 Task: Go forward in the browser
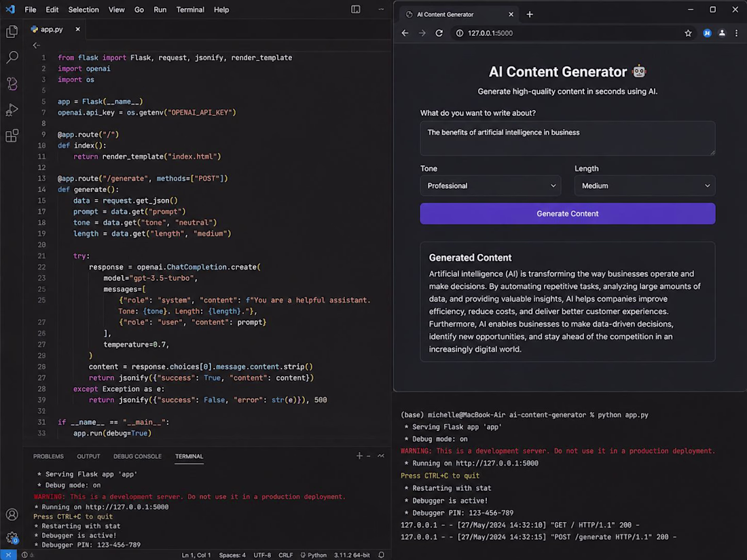coord(422,33)
